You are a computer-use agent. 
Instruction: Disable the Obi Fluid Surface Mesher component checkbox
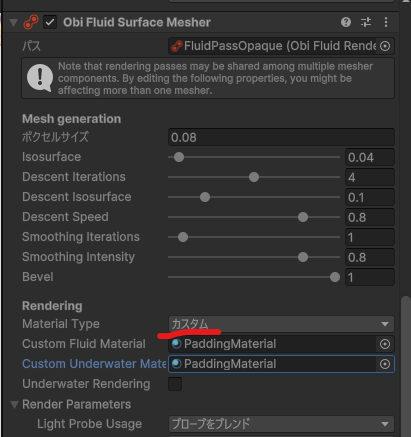point(50,22)
